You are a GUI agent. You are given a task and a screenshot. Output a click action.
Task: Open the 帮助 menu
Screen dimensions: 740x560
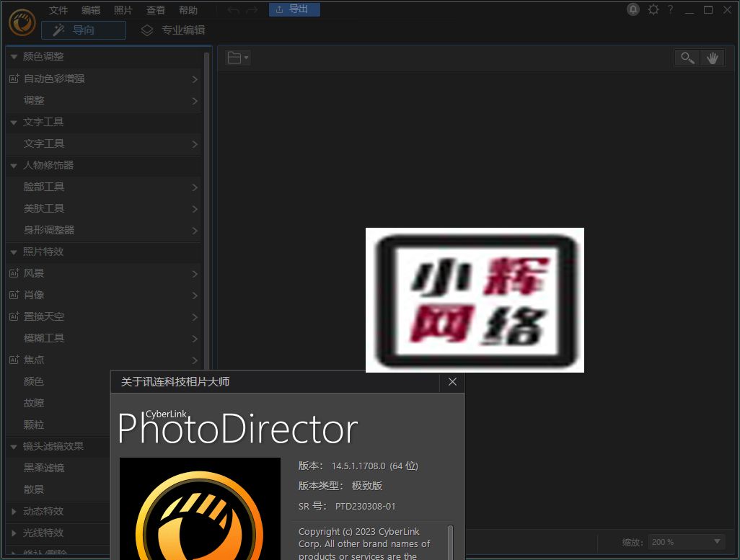point(188,10)
